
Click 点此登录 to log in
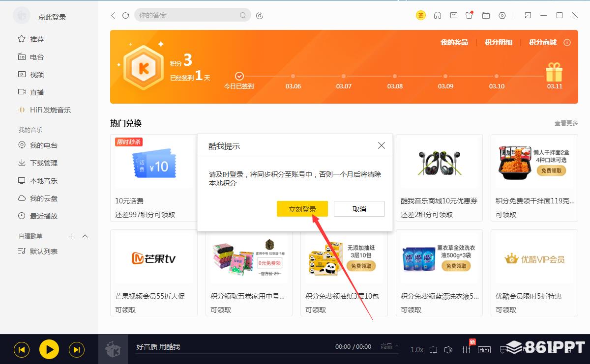coord(52,17)
